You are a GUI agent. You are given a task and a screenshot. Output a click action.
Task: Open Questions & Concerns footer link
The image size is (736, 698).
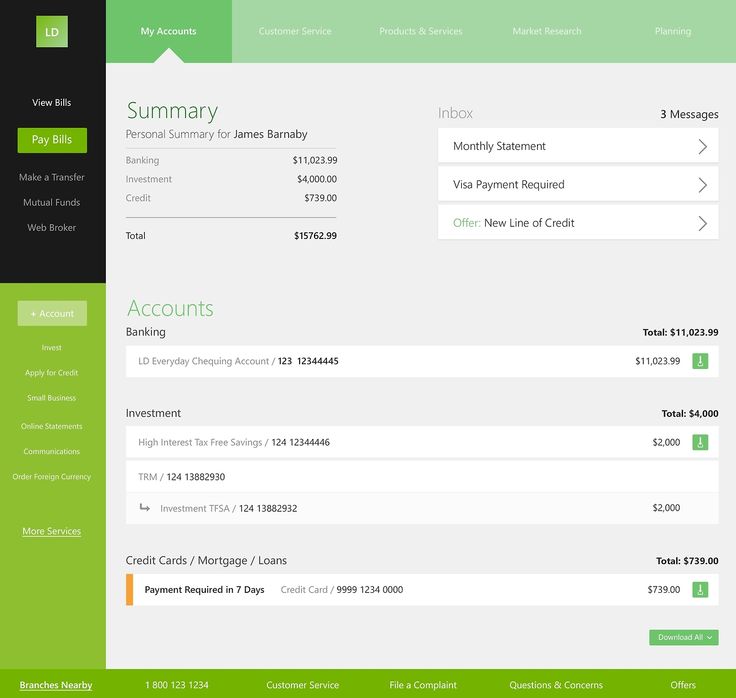(556, 685)
